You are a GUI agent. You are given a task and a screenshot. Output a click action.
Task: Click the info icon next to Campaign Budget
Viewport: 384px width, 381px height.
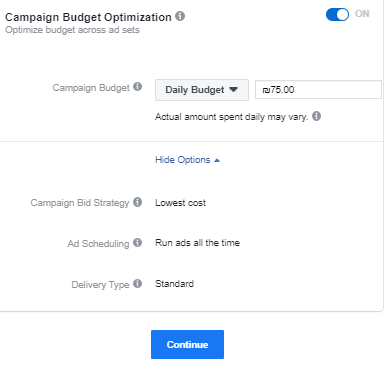click(137, 87)
